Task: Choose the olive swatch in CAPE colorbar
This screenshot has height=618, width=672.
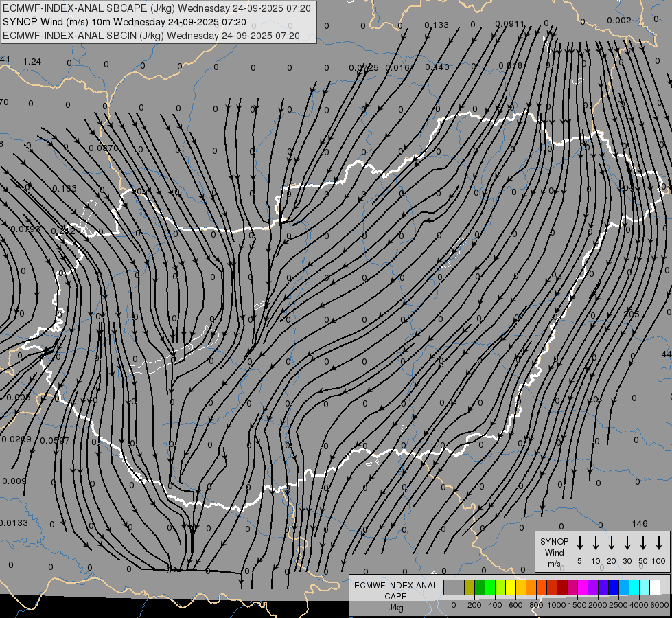Action: (470, 587)
